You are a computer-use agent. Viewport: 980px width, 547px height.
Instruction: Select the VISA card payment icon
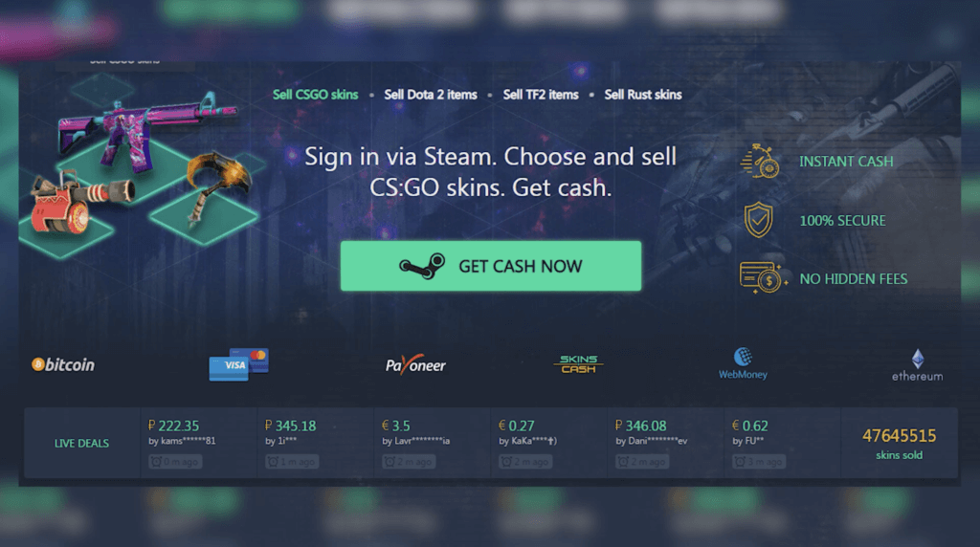tap(238, 364)
